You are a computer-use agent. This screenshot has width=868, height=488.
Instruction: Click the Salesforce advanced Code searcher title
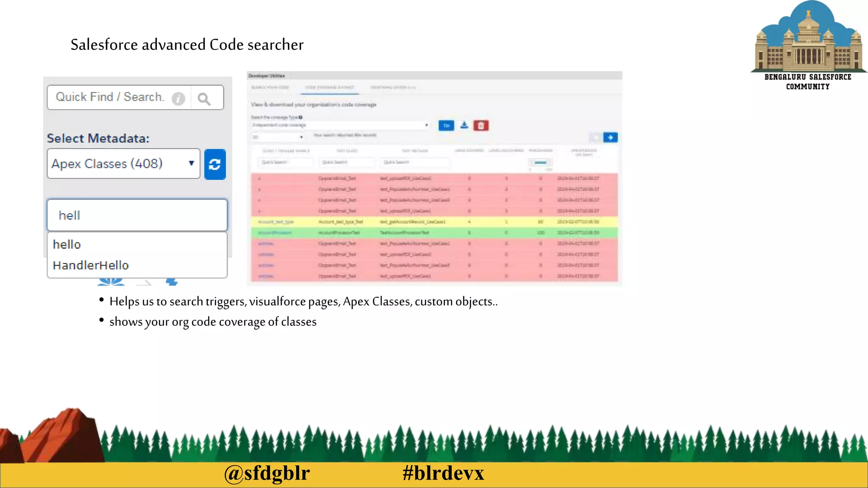(x=187, y=44)
